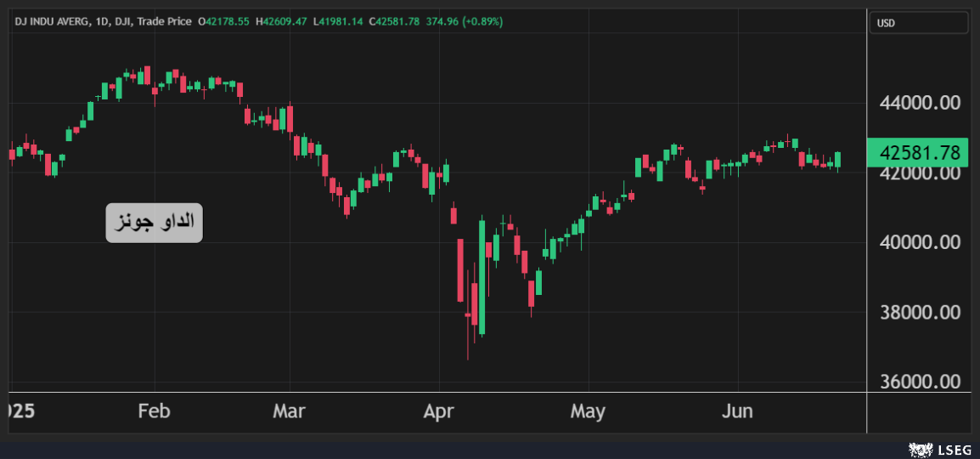980x459 pixels.
Task: Click the Feb marker on time axis
Action: (154, 411)
